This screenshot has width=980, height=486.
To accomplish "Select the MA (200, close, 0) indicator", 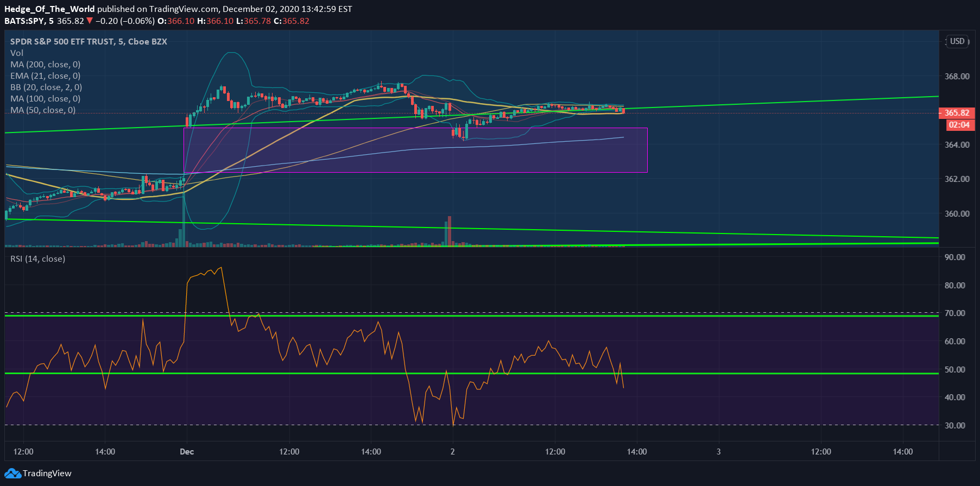I will coord(46,64).
